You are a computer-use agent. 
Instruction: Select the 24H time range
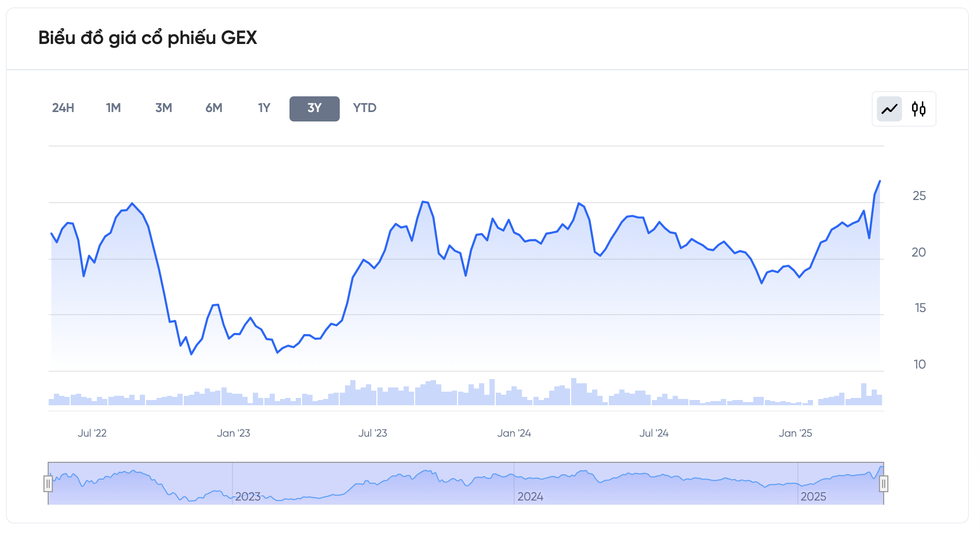tap(63, 108)
